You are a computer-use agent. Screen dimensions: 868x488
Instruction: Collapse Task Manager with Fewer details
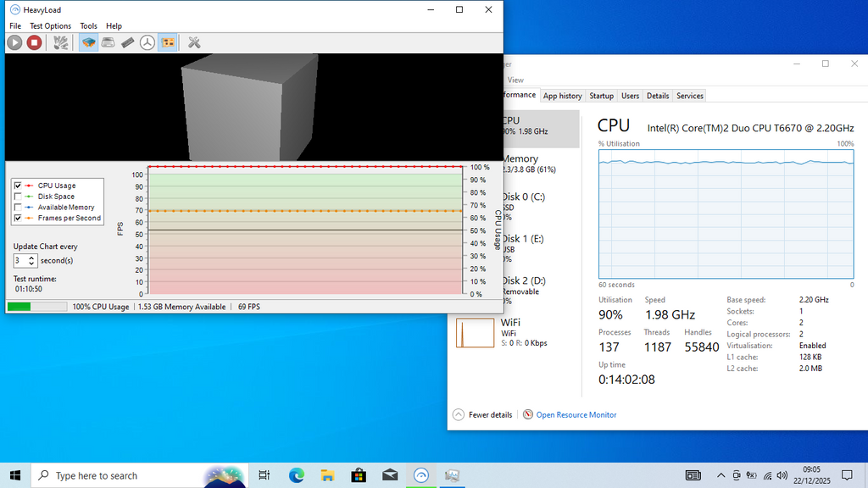click(x=483, y=415)
